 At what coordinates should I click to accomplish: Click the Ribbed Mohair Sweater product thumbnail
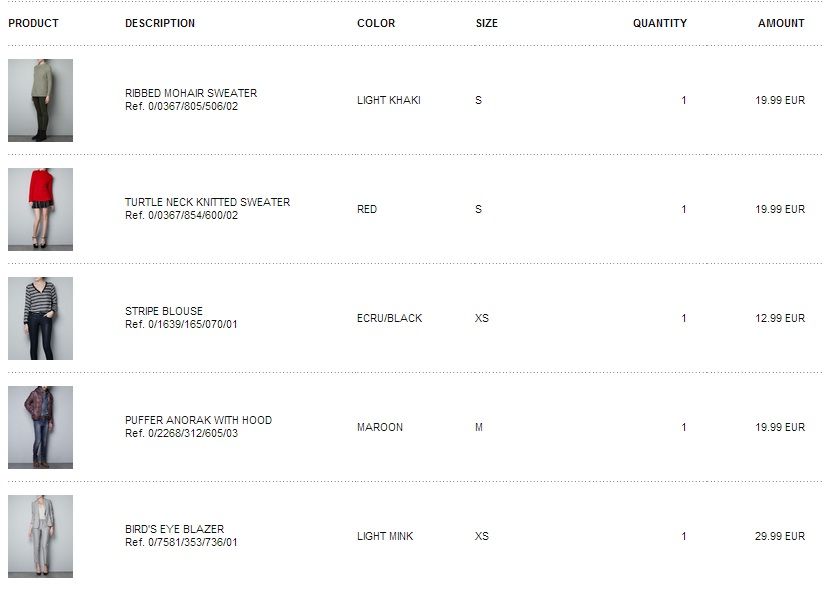[40, 100]
